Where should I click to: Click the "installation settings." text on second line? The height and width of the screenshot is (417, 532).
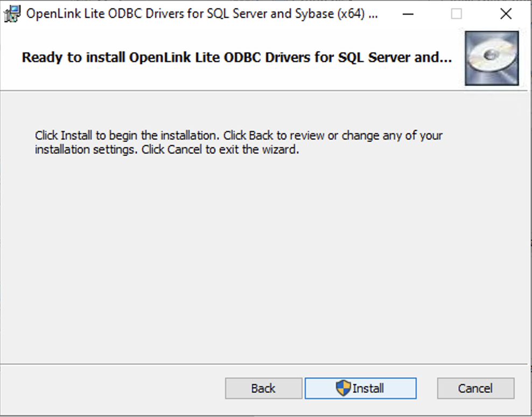[86, 149]
